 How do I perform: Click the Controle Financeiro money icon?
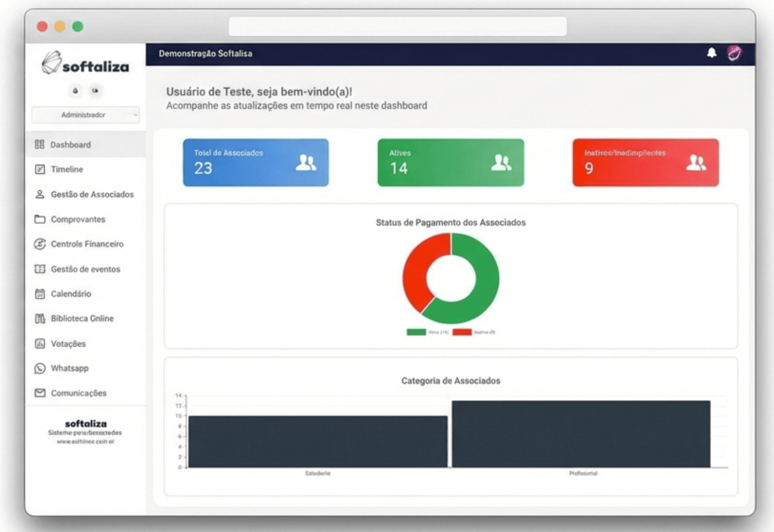tap(40, 244)
